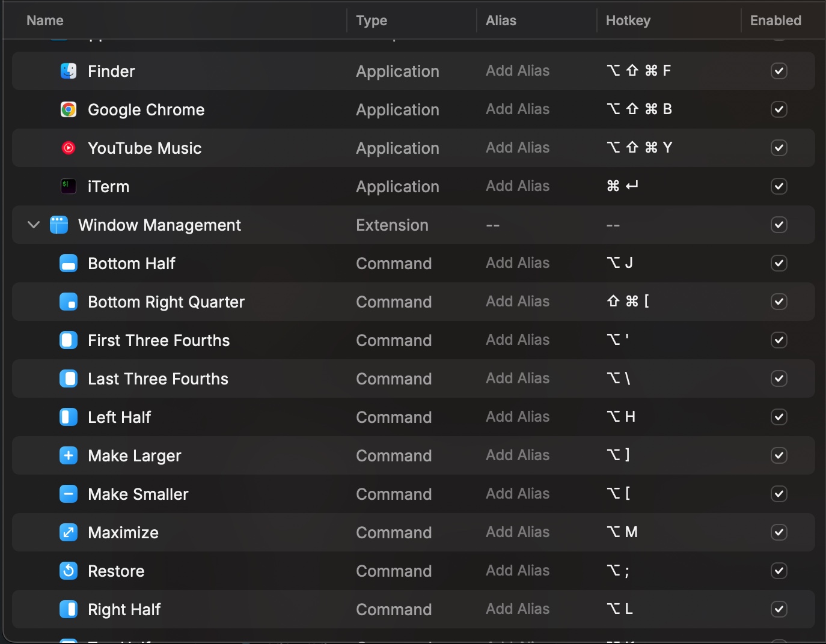Click the YouTube Music icon
826x644 pixels.
[x=69, y=148]
